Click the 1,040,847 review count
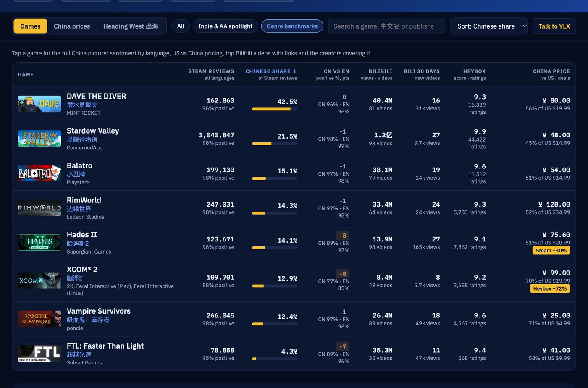 216,135
